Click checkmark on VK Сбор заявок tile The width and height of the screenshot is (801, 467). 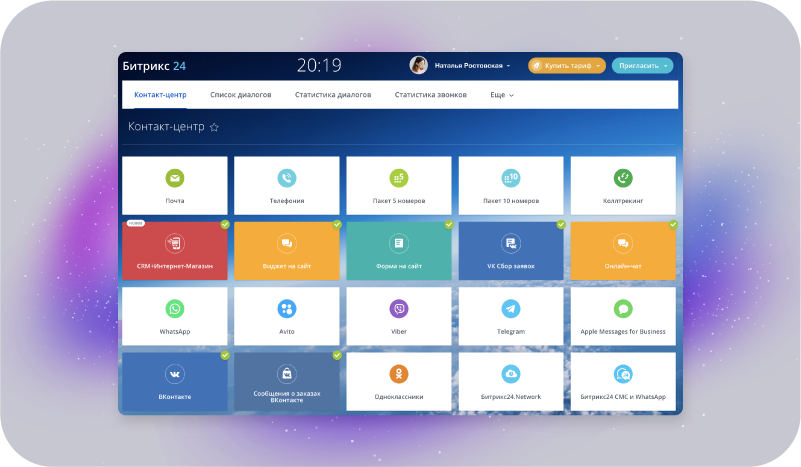point(561,224)
